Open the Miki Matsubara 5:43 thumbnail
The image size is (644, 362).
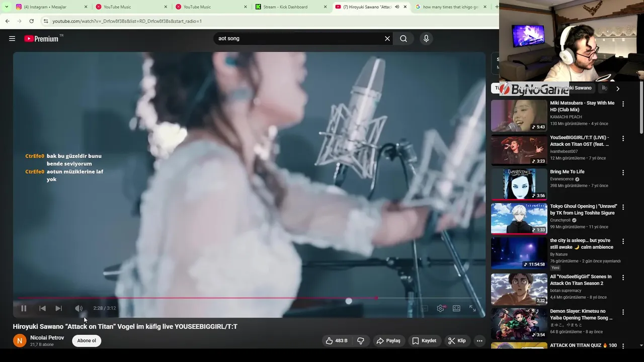(519, 116)
